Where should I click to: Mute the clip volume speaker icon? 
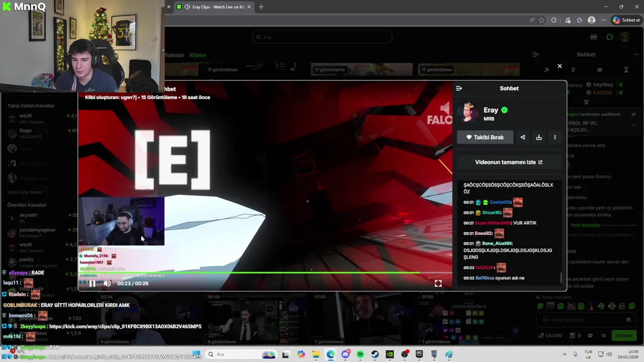coord(107,284)
